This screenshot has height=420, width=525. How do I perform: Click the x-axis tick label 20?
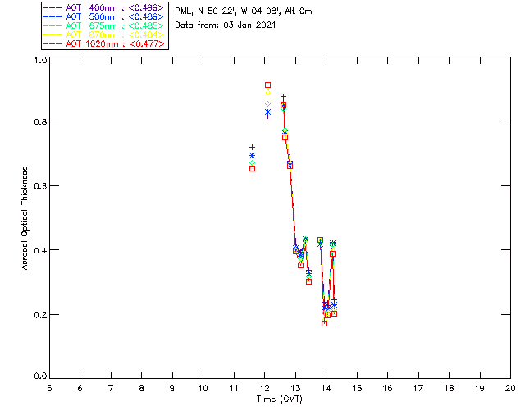[510, 388]
